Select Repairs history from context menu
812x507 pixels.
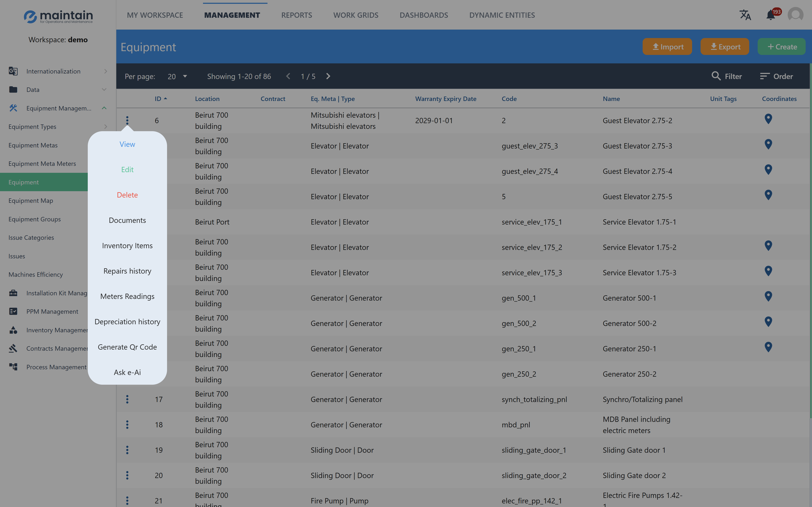click(x=127, y=271)
